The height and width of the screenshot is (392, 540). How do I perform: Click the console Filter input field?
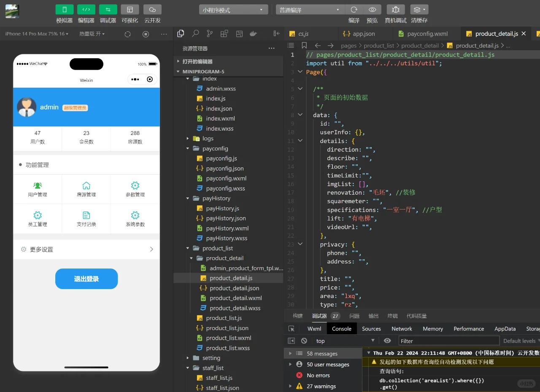448,341
